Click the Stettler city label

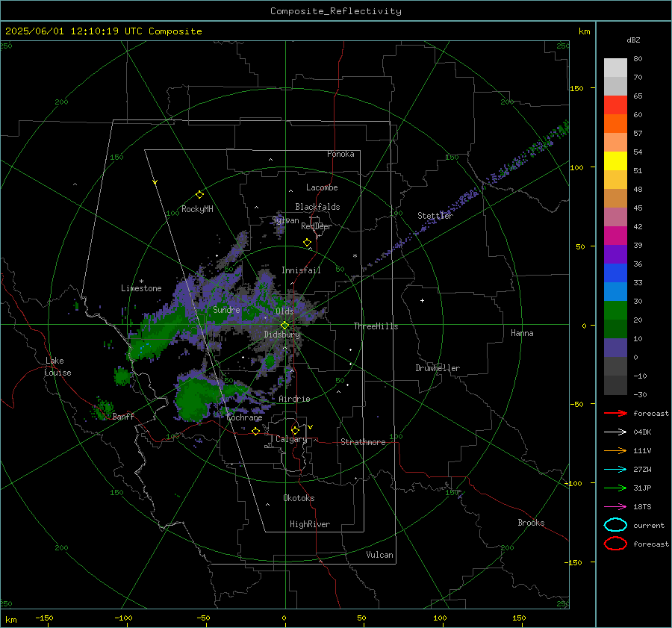point(435,216)
